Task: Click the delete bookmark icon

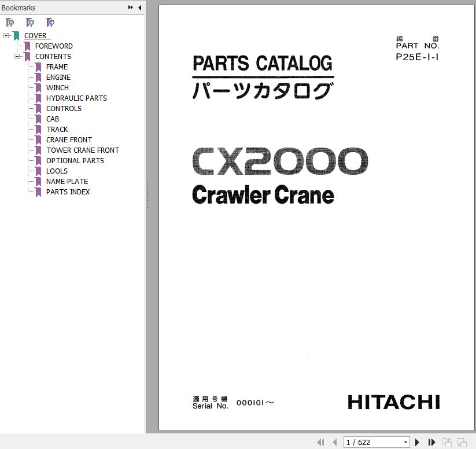Action: pos(10,23)
